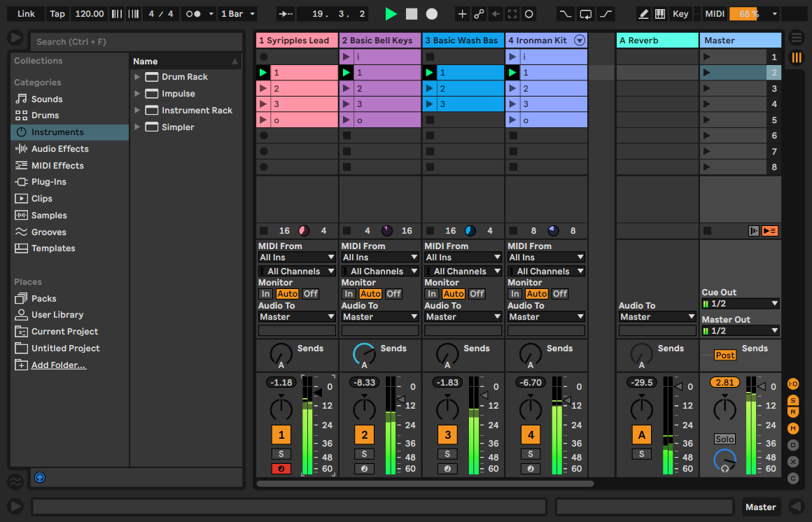
Task: Open the 1 Bar quantization dropdown
Action: [x=238, y=14]
